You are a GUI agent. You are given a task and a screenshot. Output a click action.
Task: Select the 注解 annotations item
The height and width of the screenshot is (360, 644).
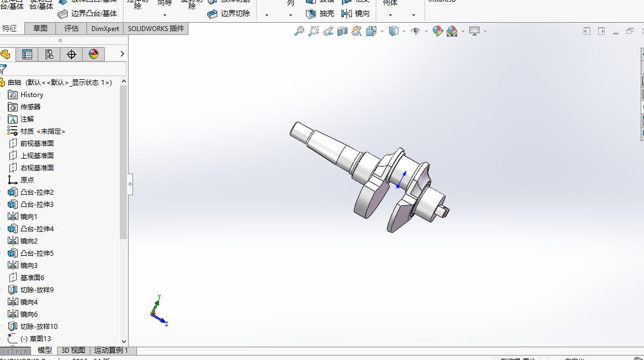point(21,119)
